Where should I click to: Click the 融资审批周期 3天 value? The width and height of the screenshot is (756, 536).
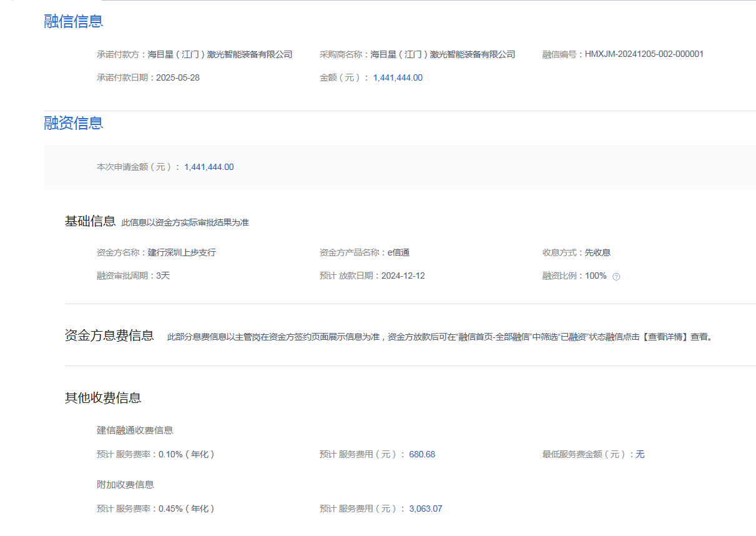(163, 275)
